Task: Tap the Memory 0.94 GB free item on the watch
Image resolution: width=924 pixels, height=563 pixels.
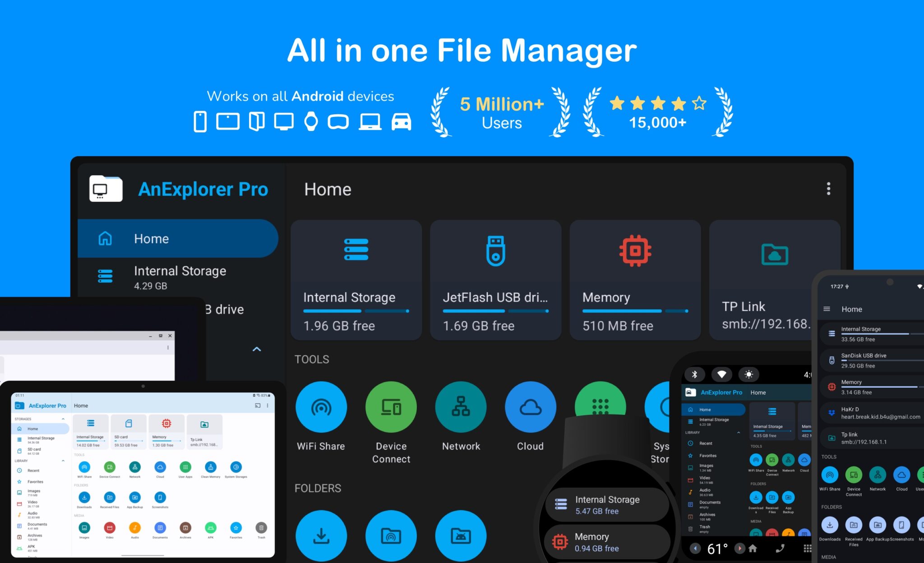Action: tap(606, 542)
